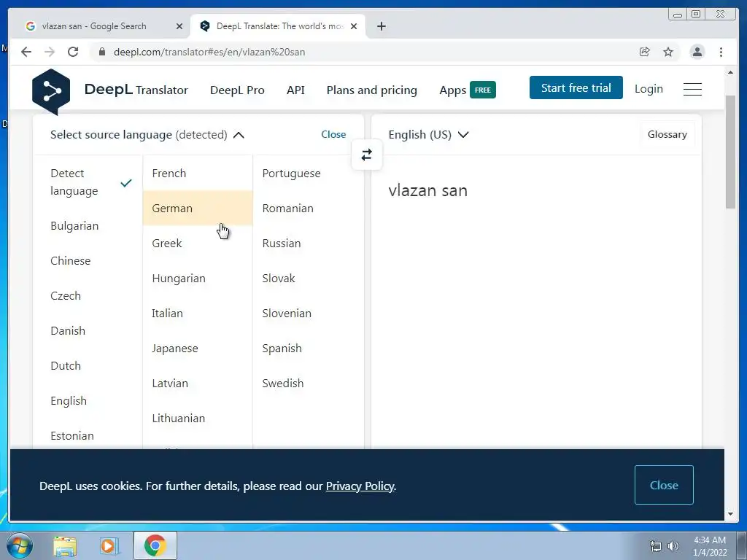Bookmark this page with star icon

click(668, 52)
